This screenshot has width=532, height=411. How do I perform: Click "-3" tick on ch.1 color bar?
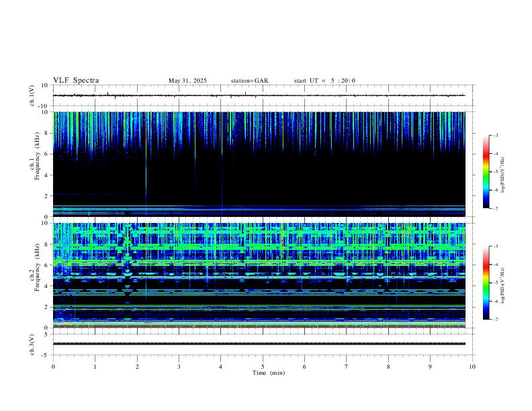(495, 135)
